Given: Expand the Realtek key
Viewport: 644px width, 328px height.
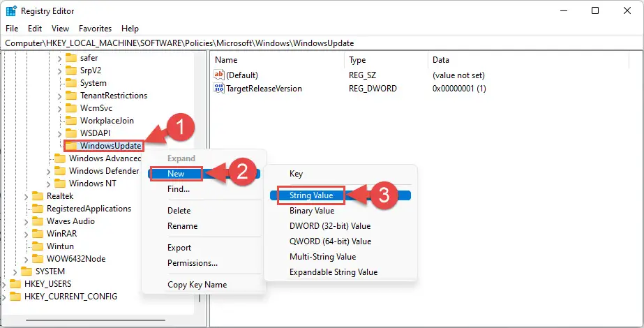Looking at the screenshot, I should (x=27, y=197).
